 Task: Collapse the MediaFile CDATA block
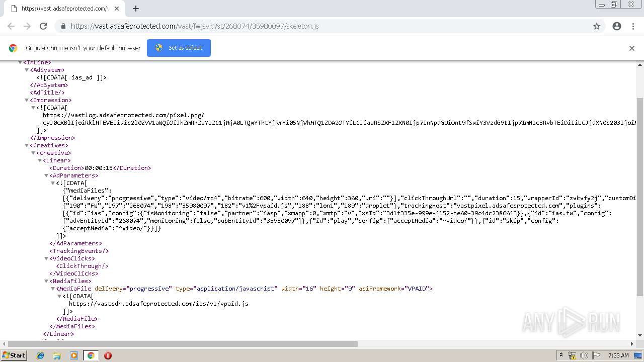(x=59, y=296)
